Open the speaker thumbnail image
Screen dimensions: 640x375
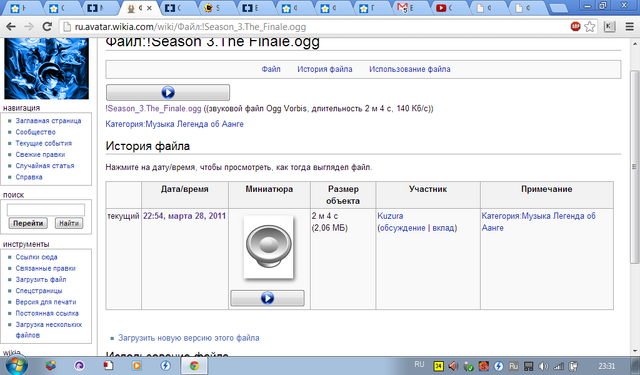click(268, 246)
